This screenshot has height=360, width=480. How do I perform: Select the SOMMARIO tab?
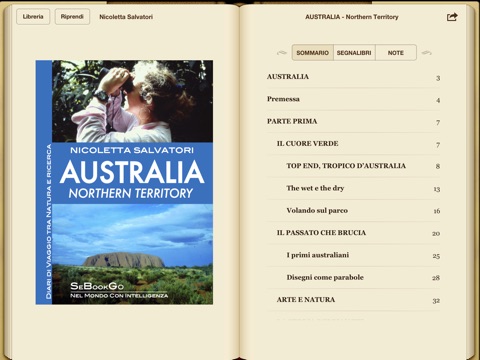313,53
